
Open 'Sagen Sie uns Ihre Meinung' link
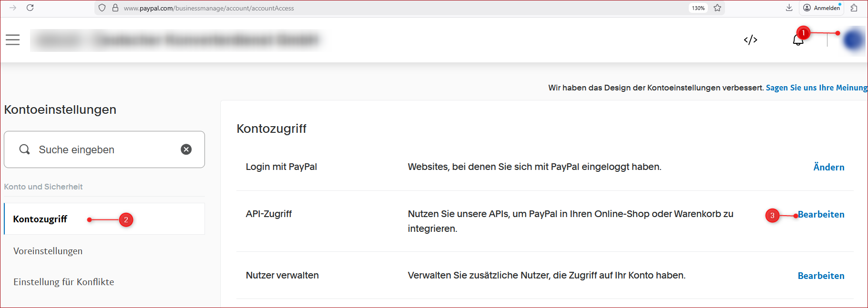[817, 88]
